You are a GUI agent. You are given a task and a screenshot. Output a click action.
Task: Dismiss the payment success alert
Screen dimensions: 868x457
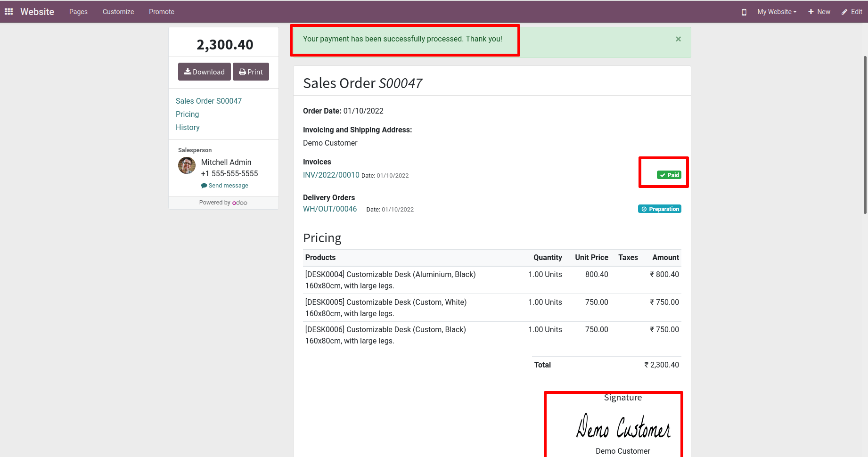coord(678,39)
